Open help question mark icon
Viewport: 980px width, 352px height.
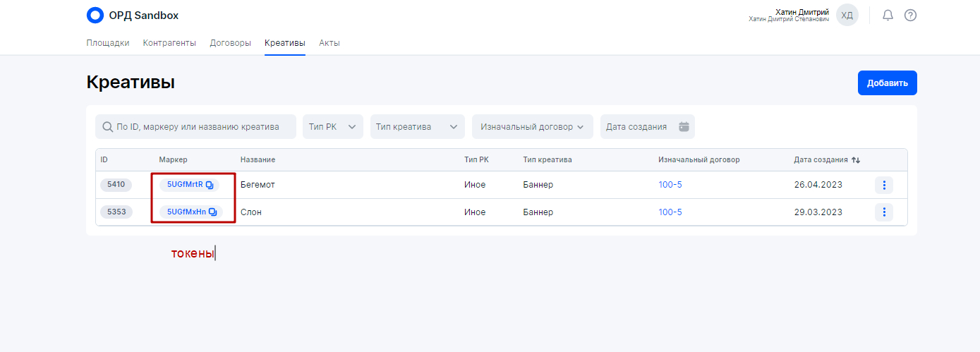[910, 16]
